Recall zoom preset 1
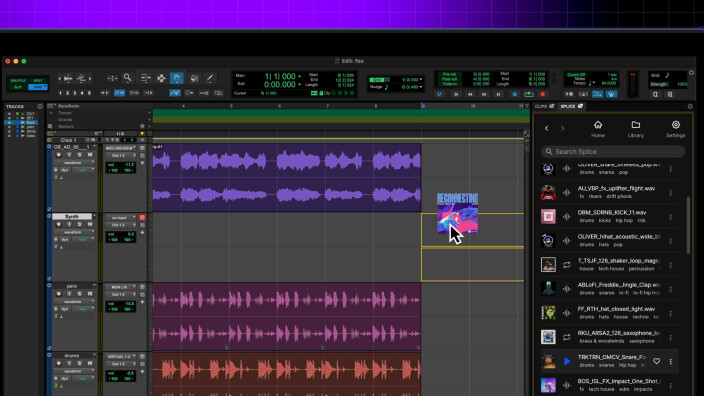704x396 pixels. [x=60, y=93]
